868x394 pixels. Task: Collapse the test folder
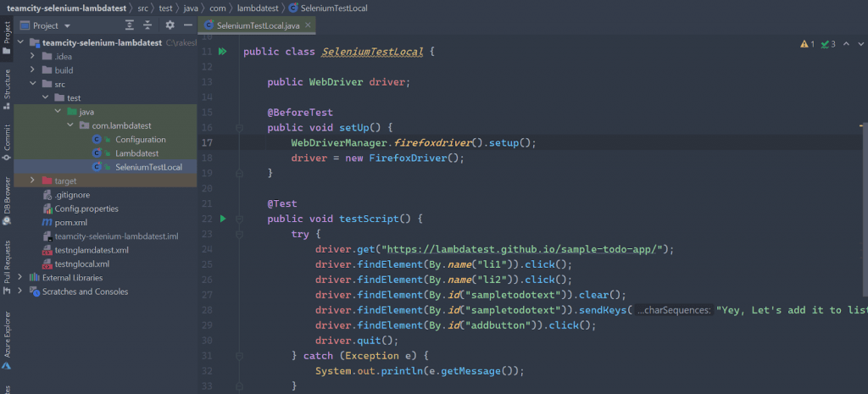coord(45,98)
